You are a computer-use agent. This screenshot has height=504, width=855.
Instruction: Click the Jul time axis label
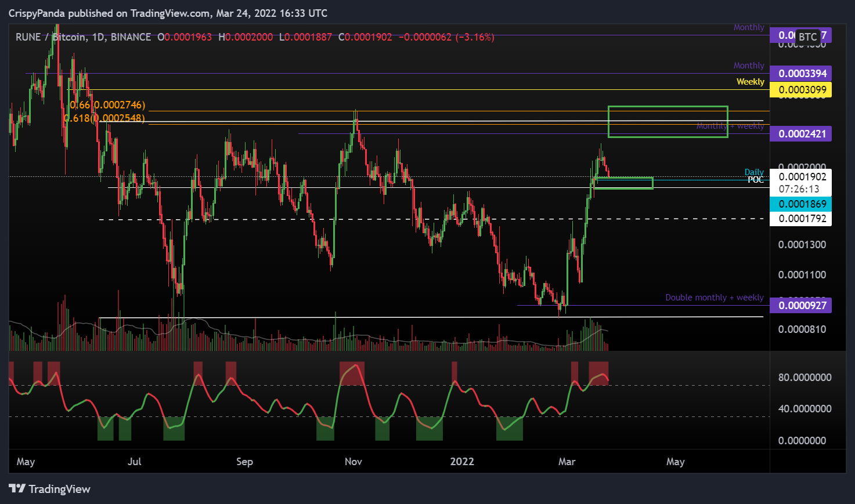click(x=134, y=462)
